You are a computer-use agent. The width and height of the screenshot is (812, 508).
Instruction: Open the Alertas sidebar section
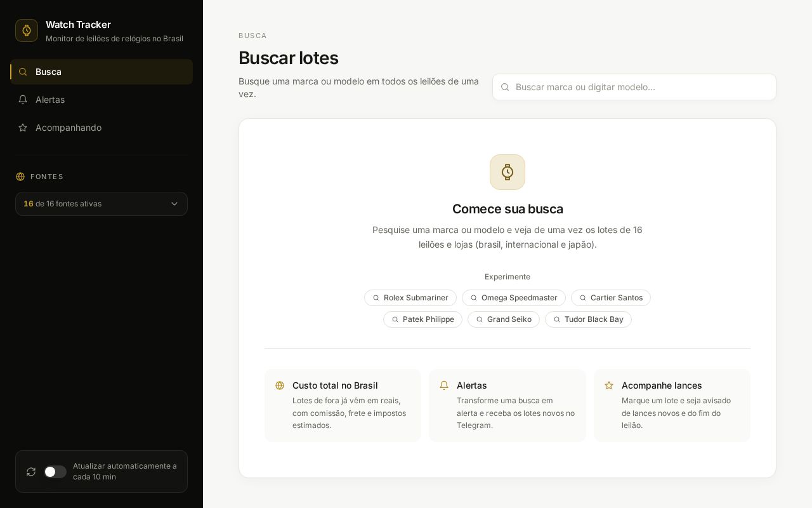[101, 100]
